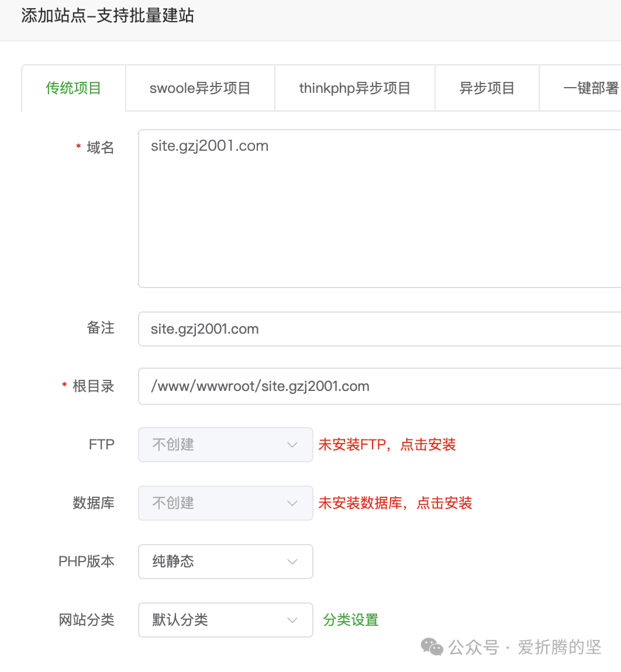Image resolution: width=621 pixels, height=672 pixels.
Task: Open the FTP 不创建 dropdown
Action: click(x=225, y=445)
